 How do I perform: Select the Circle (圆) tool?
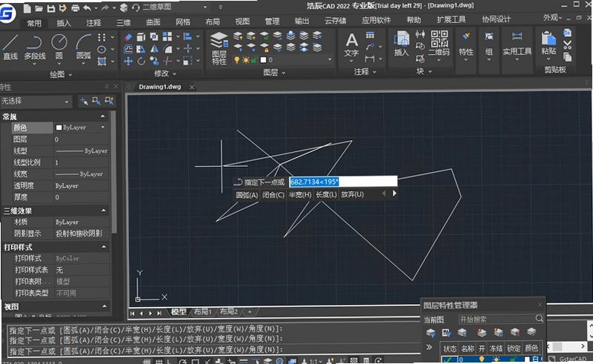(59, 47)
